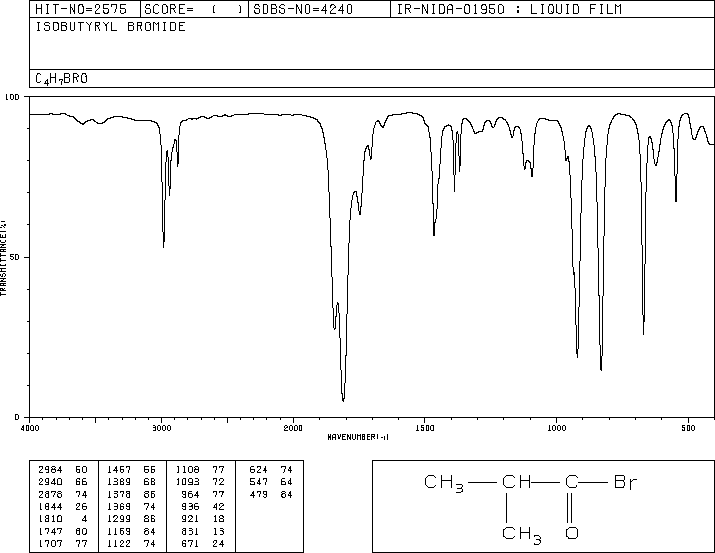Screen dimensions: 715x553
Task: Select peak table entry 1093
Action: tap(187, 482)
